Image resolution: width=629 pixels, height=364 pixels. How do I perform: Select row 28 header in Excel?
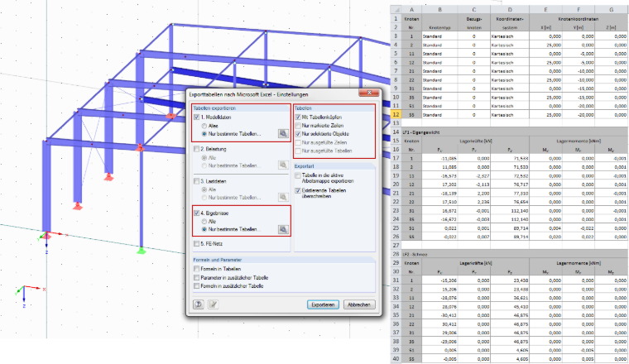pos(396,254)
